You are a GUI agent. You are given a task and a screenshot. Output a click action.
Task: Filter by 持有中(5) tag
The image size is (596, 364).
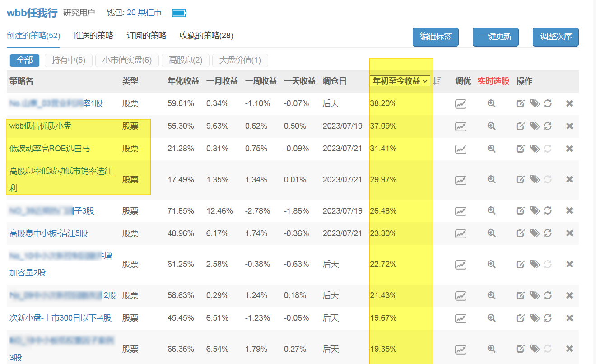tap(68, 60)
